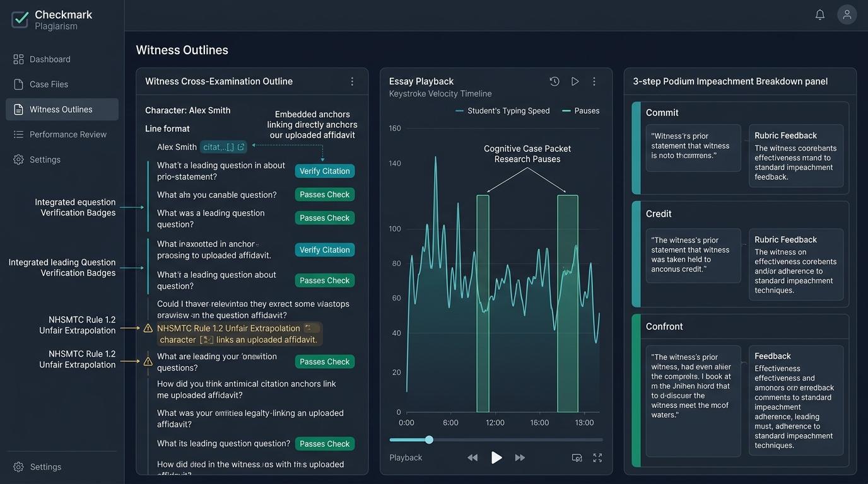Click Passes Check beside 'What its leading question question?'

point(325,444)
